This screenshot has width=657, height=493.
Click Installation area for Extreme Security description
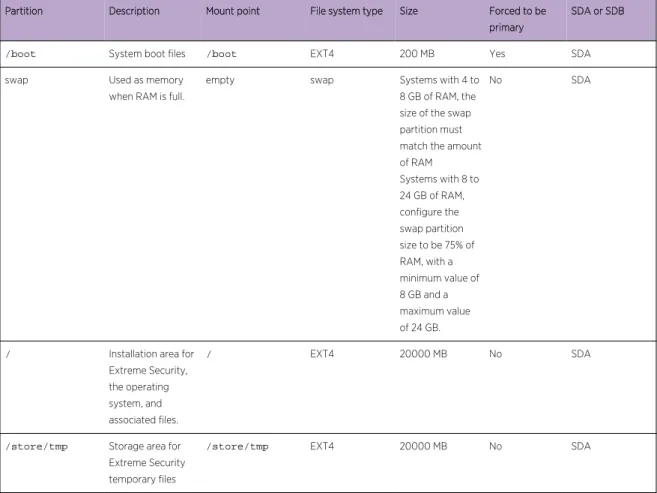click(x=151, y=387)
